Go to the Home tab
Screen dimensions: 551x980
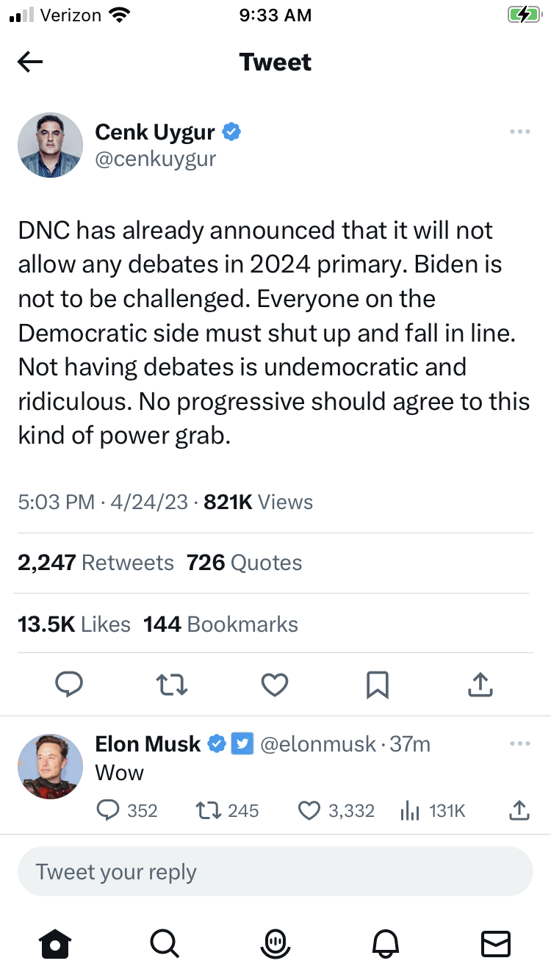click(x=56, y=943)
